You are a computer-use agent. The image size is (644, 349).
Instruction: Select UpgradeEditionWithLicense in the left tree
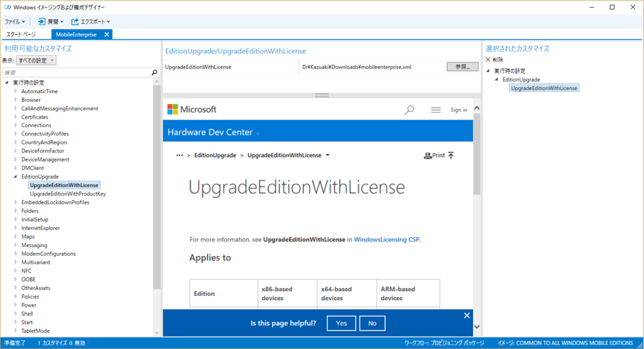tap(64, 185)
